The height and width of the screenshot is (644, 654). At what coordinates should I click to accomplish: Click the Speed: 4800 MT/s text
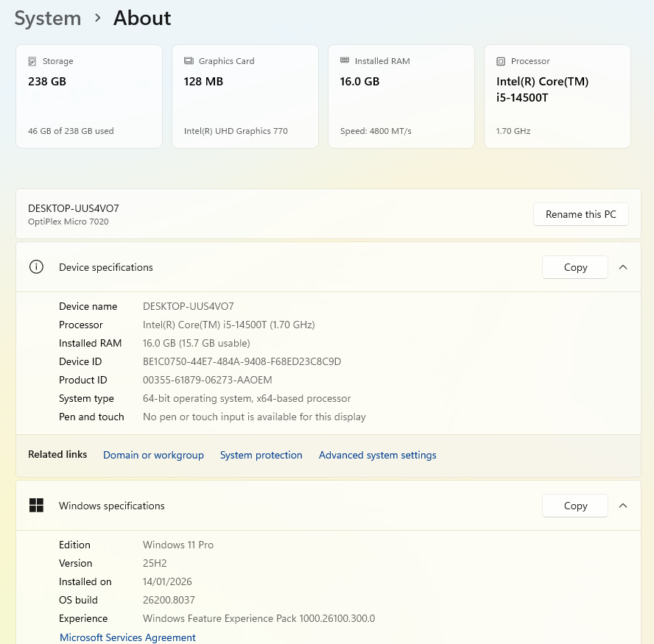click(376, 131)
